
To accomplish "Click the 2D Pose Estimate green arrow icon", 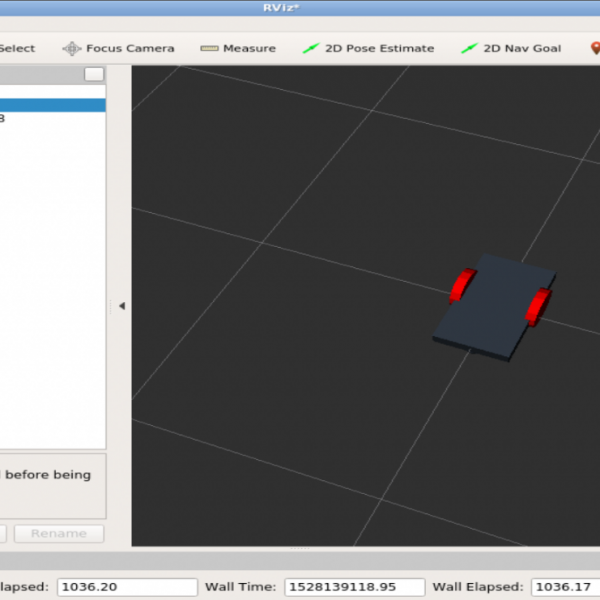I will (311, 49).
